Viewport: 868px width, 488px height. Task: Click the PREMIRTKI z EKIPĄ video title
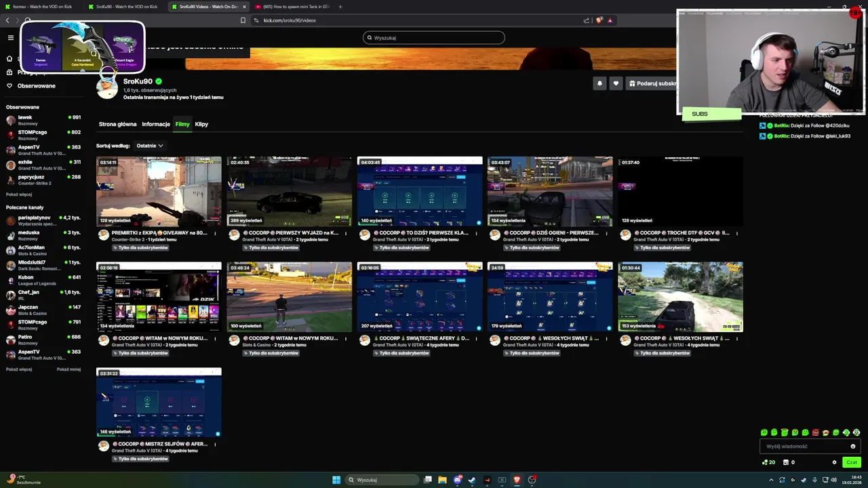click(159, 232)
